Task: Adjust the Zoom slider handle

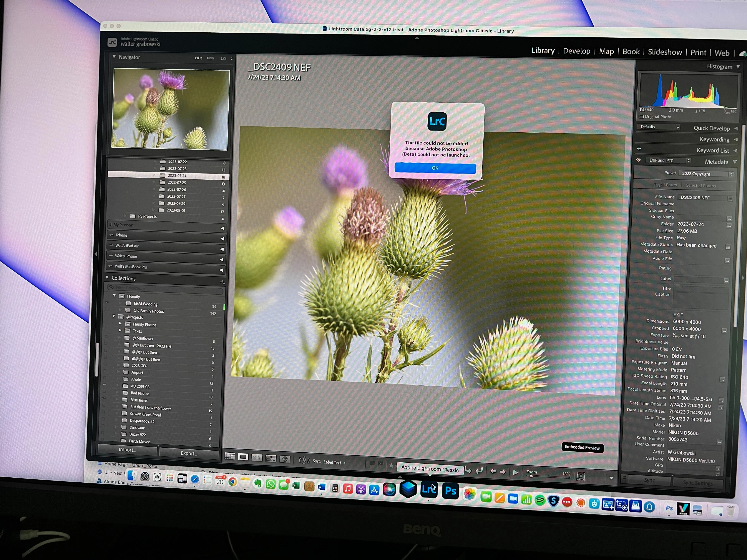Action: click(531, 476)
